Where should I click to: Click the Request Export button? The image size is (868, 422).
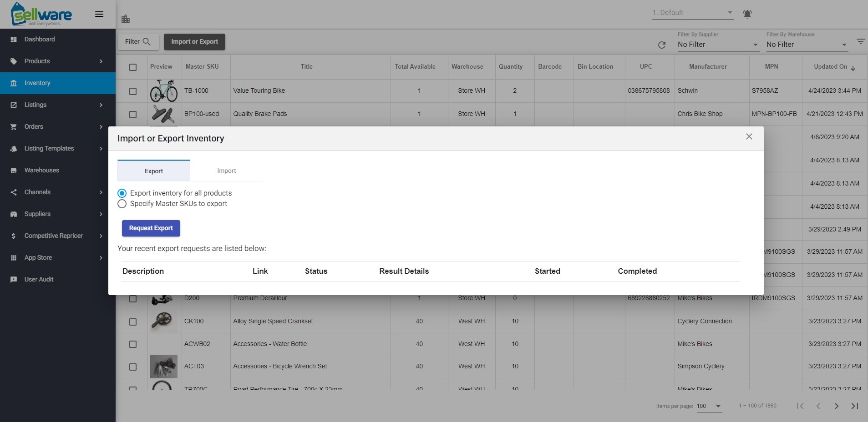coord(151,228)
